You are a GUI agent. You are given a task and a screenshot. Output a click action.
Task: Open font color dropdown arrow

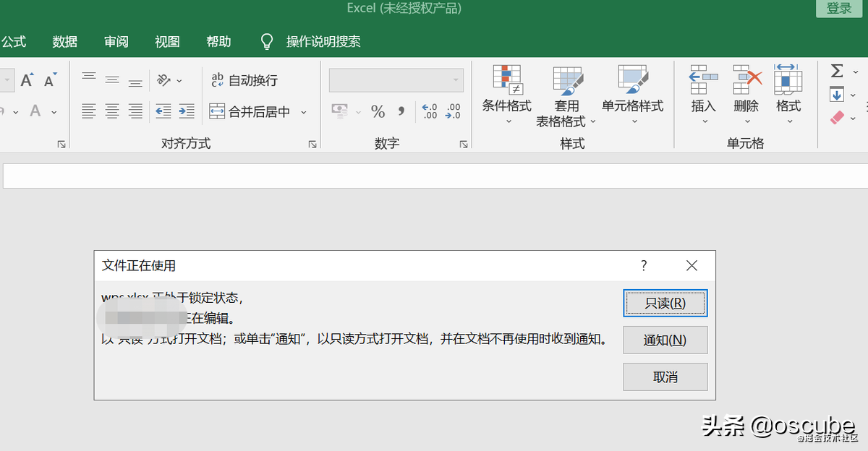[x=54, y=111]
